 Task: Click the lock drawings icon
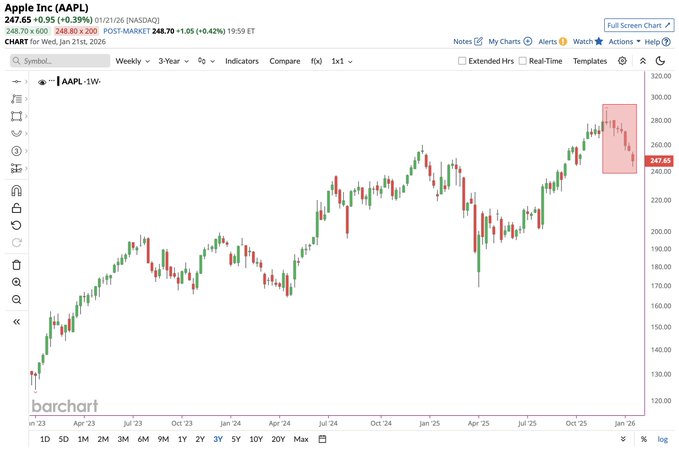coord(16,208)
